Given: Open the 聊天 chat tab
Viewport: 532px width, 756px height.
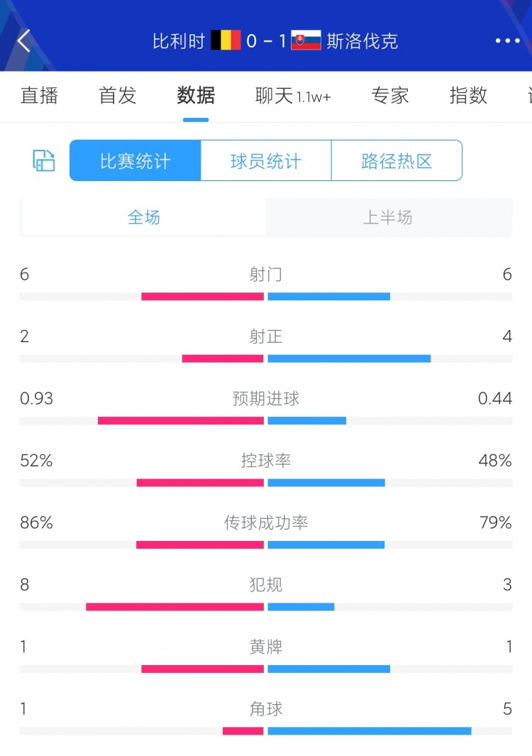Looking at the screenshot, I should (x=292, y=95).
